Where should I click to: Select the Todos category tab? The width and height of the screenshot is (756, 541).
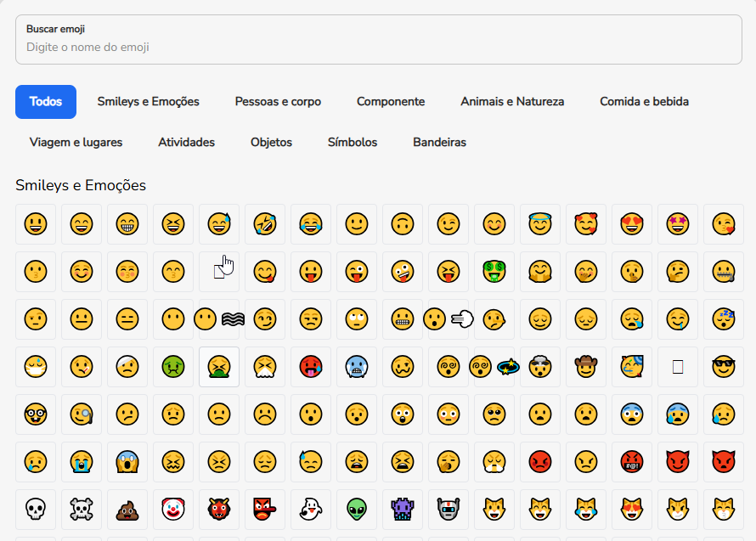point(46,102)
